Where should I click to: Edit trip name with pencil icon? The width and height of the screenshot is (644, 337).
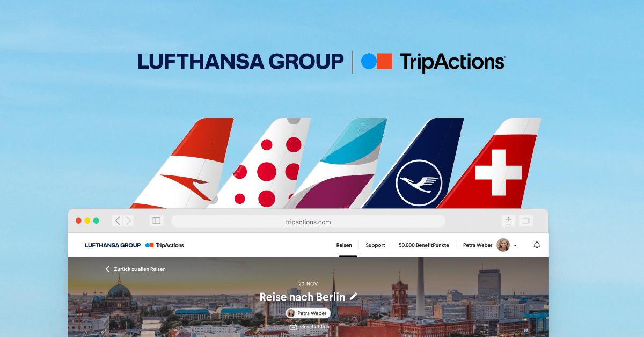(353, 296)
